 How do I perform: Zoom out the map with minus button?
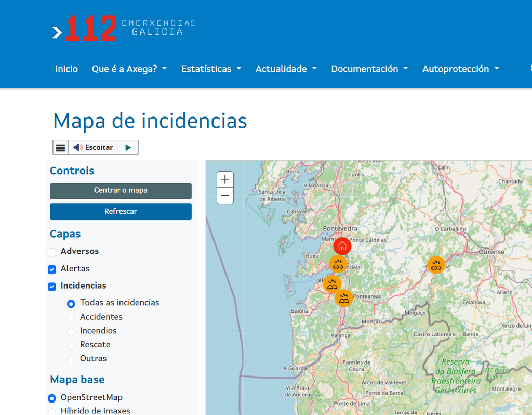pyautogui.click(x=225, y=196)
